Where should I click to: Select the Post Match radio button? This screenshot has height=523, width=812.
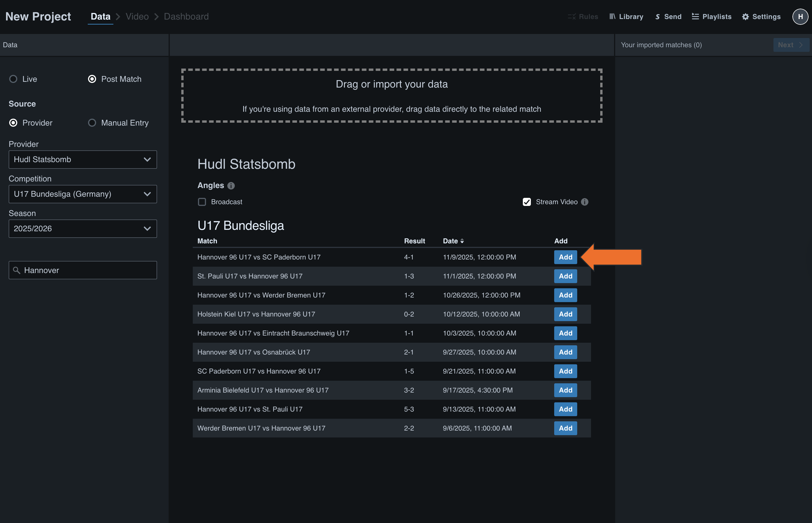click(x=92, y=79)
